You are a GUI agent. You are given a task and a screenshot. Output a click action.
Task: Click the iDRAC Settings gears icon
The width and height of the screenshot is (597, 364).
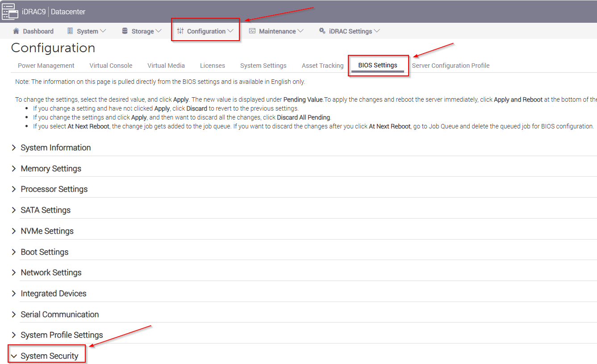tap(322, 31)
